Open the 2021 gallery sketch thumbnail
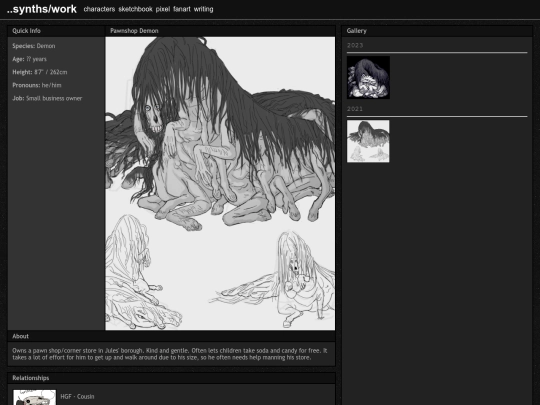 click(368, 141)
